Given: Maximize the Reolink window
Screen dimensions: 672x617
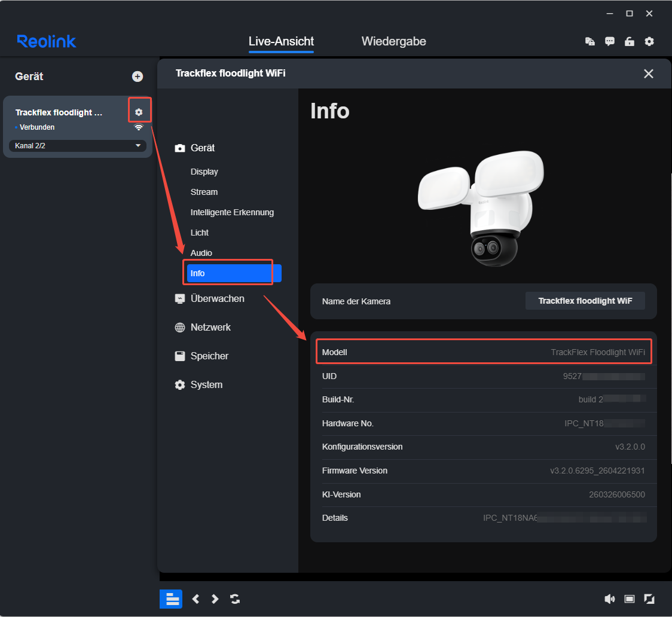Looking at the screenshot, I should (x=629, y=14).
